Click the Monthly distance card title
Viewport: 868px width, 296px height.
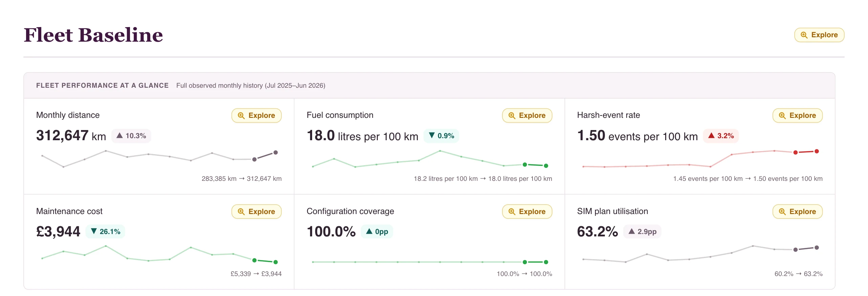click(68, 115)
